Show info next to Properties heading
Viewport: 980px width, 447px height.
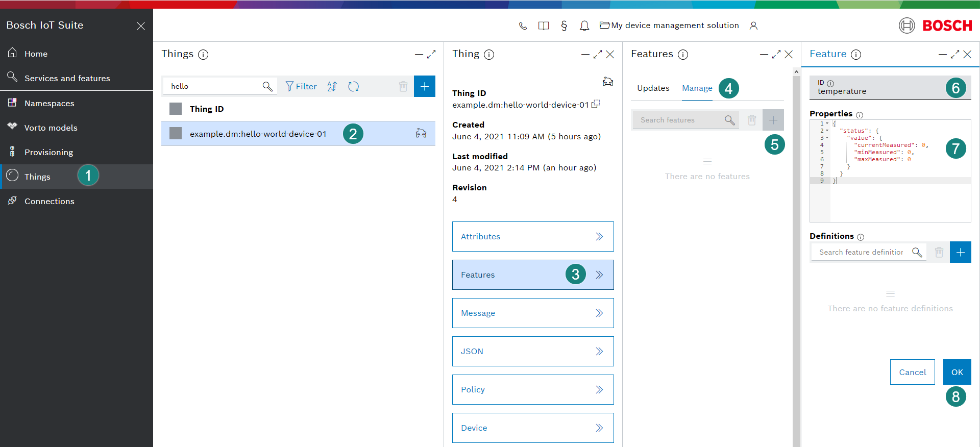(860, 115)
